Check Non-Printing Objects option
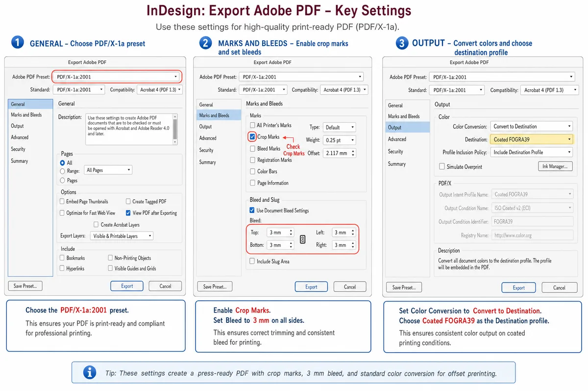Viewport: 588px width, 391px height. click(110, 258)
